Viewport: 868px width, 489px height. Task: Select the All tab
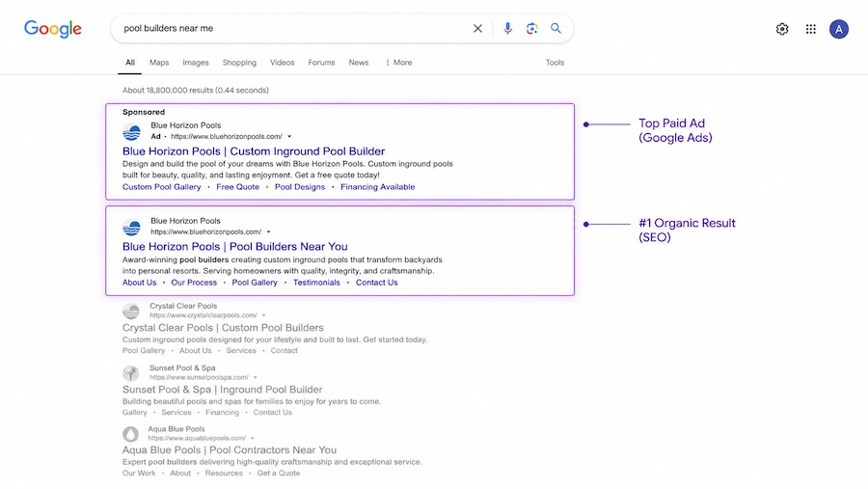click(x=130, y=63)
